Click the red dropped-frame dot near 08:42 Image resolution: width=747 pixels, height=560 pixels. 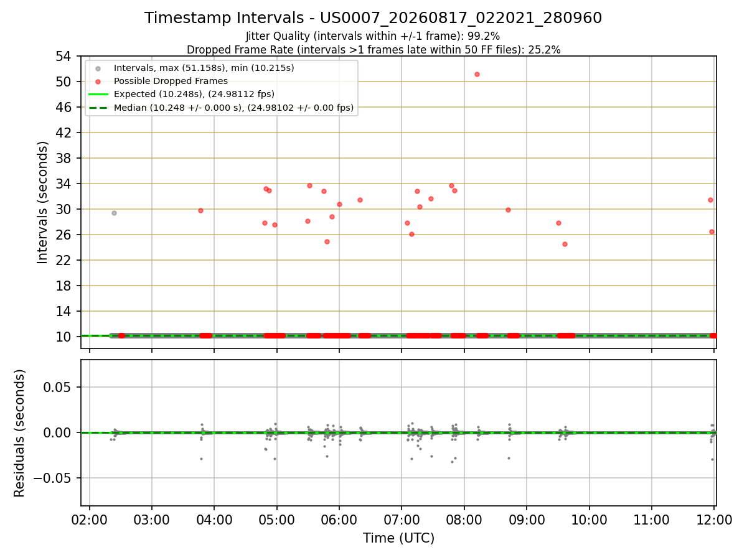tap(508, 210)
